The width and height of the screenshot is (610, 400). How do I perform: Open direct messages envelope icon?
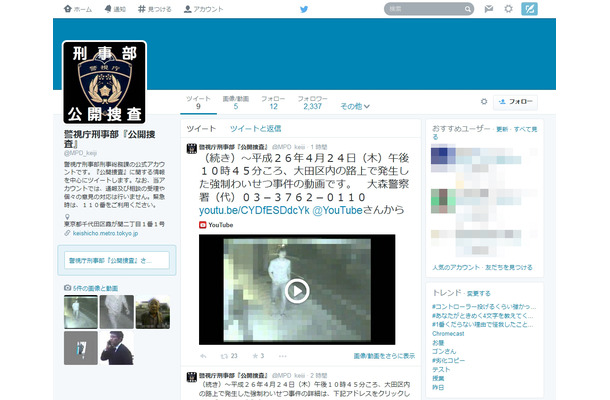click(489, 9)
